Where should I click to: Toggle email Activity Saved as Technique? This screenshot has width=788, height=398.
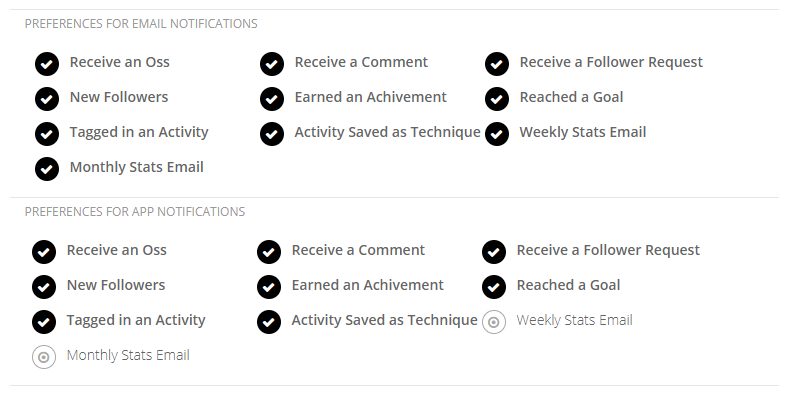[272, 134]
